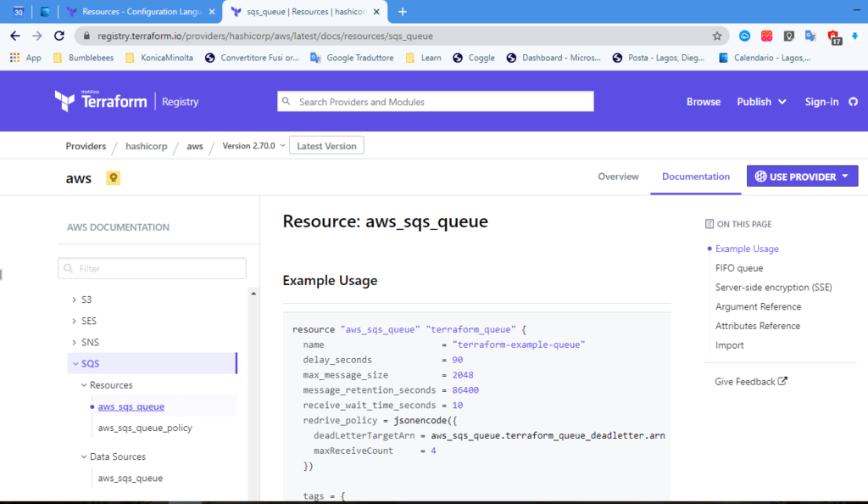Jump to Argument Reference section
Image resolution: width=868 pixels, height=504 pixels.
pos(758,307)
